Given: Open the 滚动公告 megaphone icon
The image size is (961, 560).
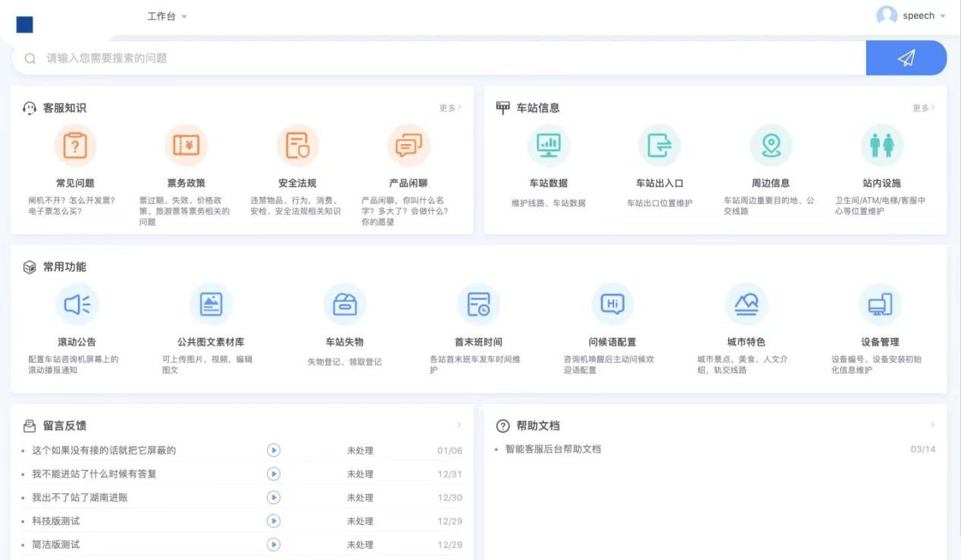Looking at the screenshot, I should click(77, 305).
